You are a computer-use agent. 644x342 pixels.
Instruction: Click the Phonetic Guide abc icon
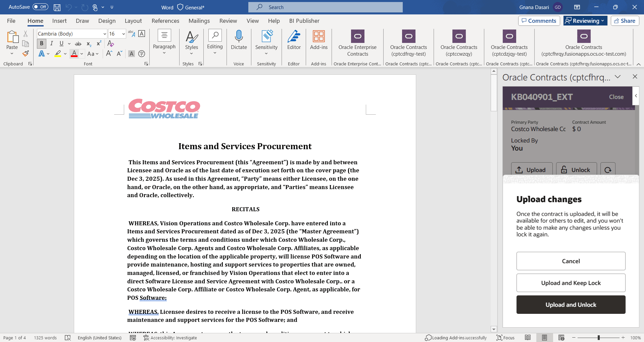click(132, 34)
